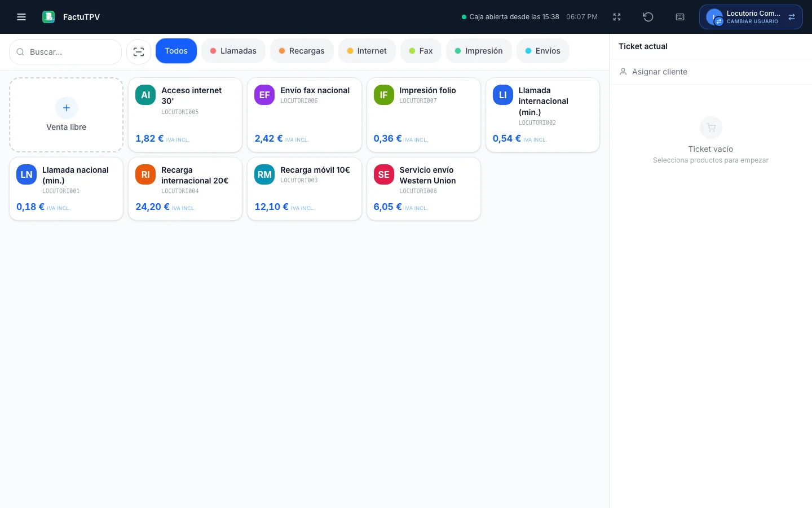Filter by Llamadas category
This screenshot has height=508, width=812.
coord(233,51)
